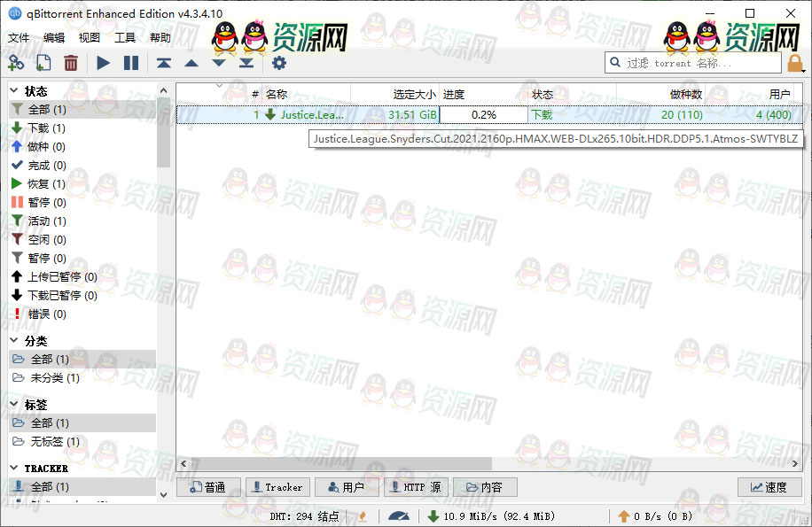Click the filter torrent name field
The image size is (812, 527).
(693, 63)
